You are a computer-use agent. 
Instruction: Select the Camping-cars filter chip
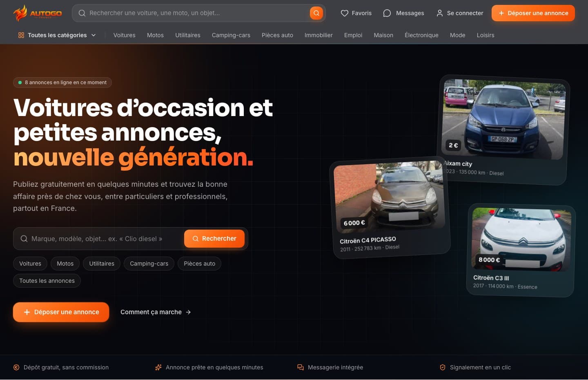[149, 264]
